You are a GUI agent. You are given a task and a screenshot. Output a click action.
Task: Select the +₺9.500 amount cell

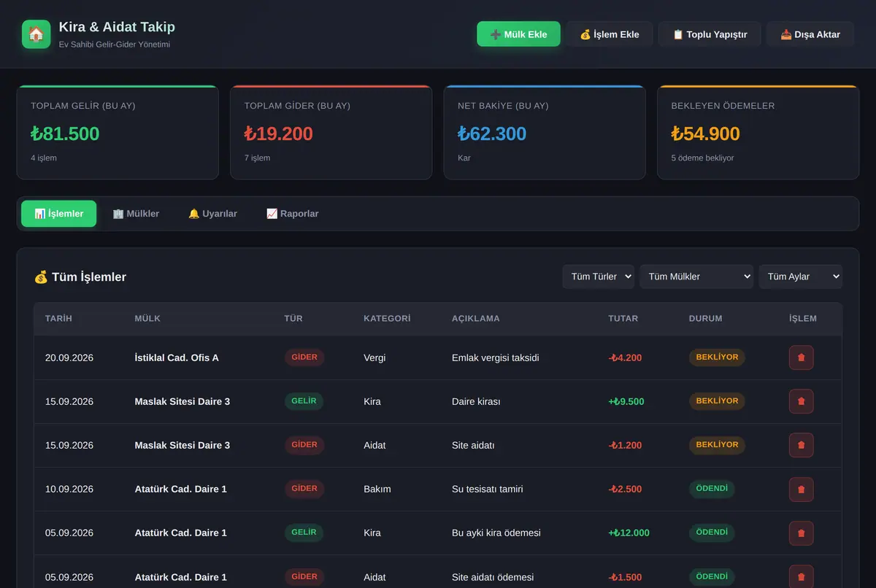coord(626,401)
